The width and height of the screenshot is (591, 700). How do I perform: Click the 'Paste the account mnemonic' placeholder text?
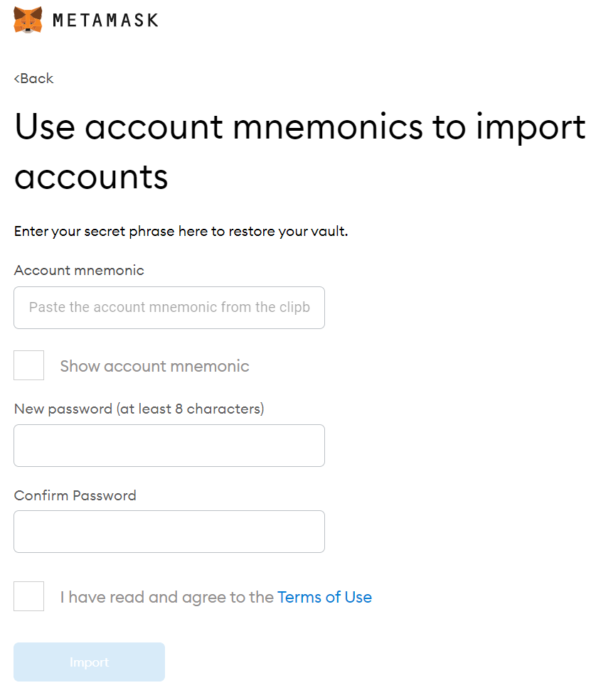[169, 307]
